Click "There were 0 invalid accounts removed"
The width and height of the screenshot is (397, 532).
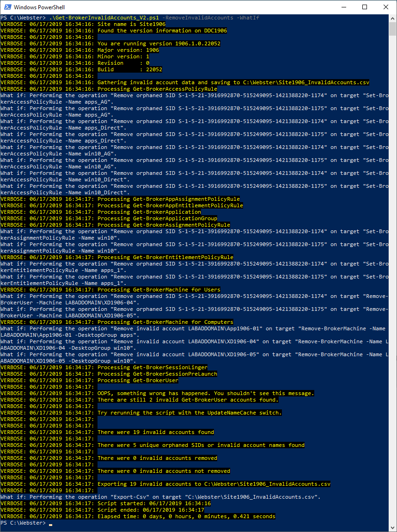click(157, 458)
